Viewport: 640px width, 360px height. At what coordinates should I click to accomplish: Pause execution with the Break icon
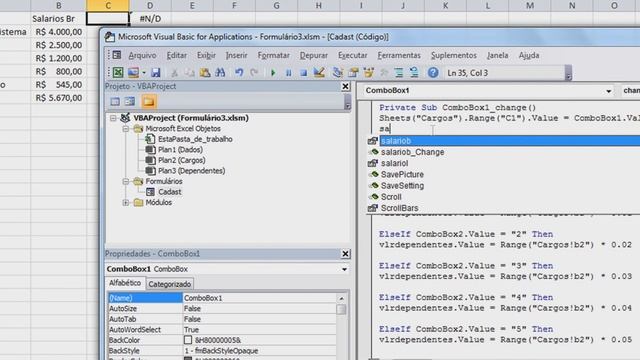[x=289, y=73]
